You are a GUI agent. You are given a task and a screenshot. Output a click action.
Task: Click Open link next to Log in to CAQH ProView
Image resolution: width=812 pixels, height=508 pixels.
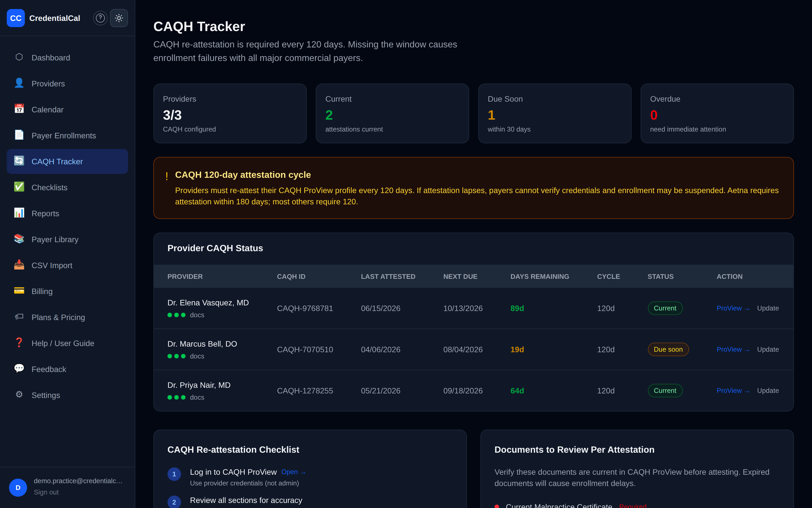click(x=293, y=472)
